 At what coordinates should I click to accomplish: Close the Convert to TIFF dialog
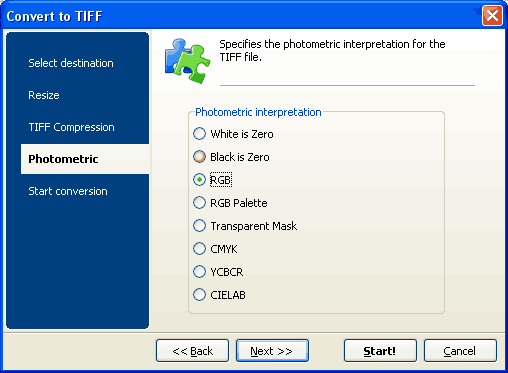pyautogui.click(x=492, y=15)
